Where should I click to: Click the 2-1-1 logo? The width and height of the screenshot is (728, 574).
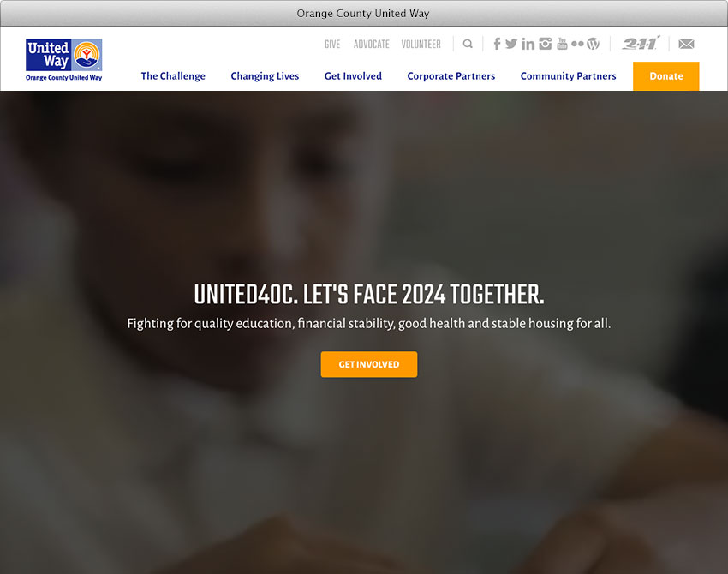pyautogui.click(x=641, y=43)
